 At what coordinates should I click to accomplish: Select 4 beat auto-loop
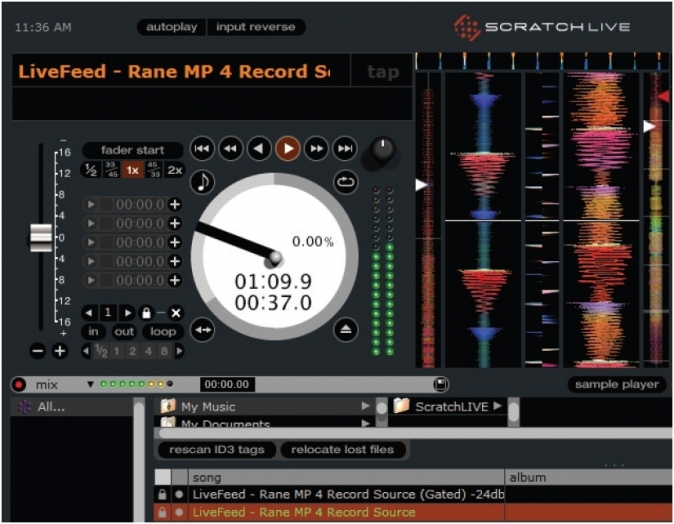[148, 351]
